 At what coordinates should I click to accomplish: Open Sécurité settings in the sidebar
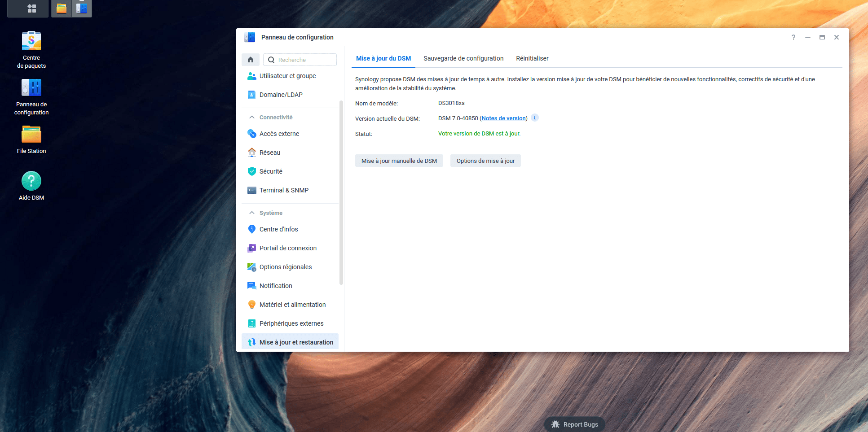271,171
